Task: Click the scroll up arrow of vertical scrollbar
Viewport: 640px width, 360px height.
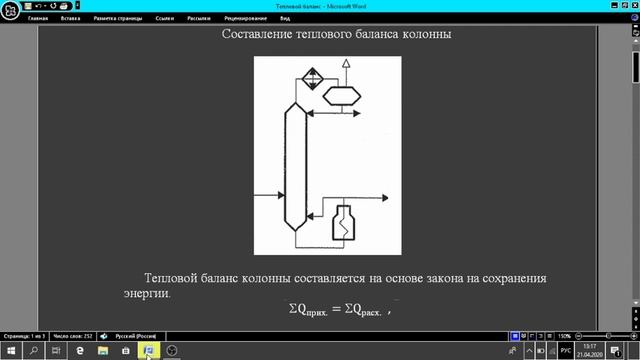Action: [636, 41]
